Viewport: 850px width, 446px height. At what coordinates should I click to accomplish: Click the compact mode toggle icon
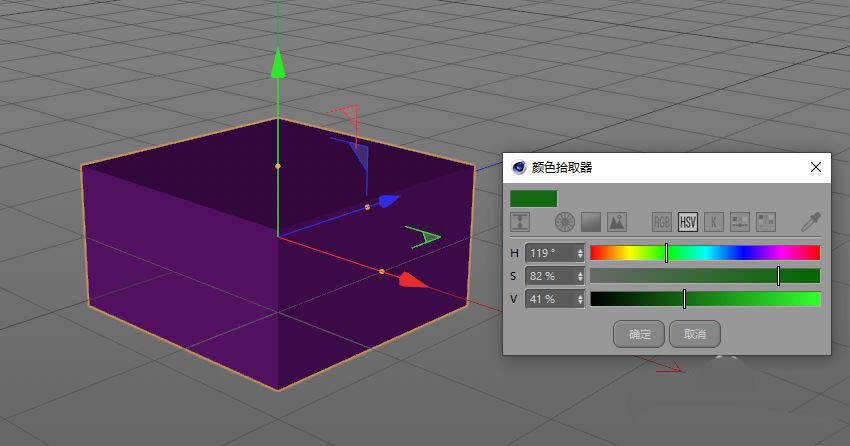click(x=520, y=222)
